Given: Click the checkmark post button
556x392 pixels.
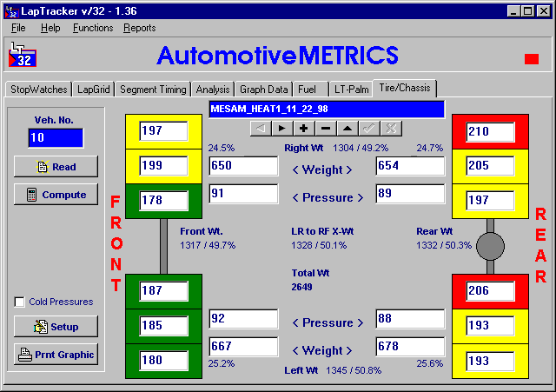Looking at the screenshot, I should click(369, 128).
